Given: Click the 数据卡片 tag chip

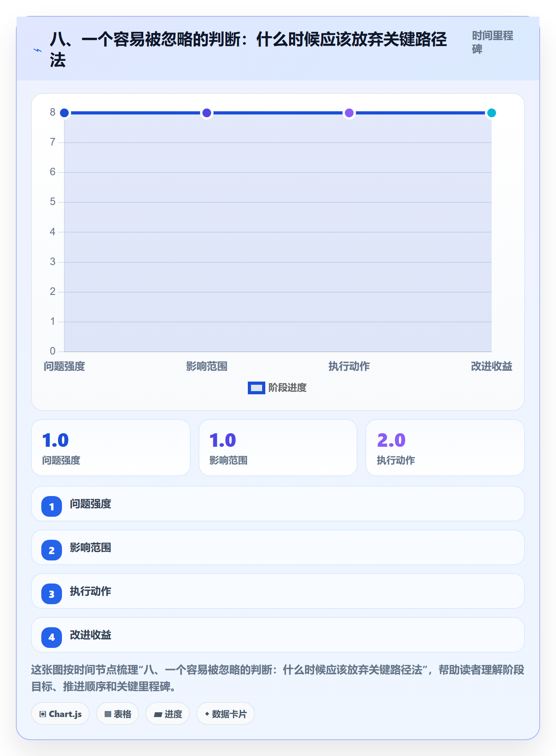Looking at the screenshot, I should [x=226, y=714].
